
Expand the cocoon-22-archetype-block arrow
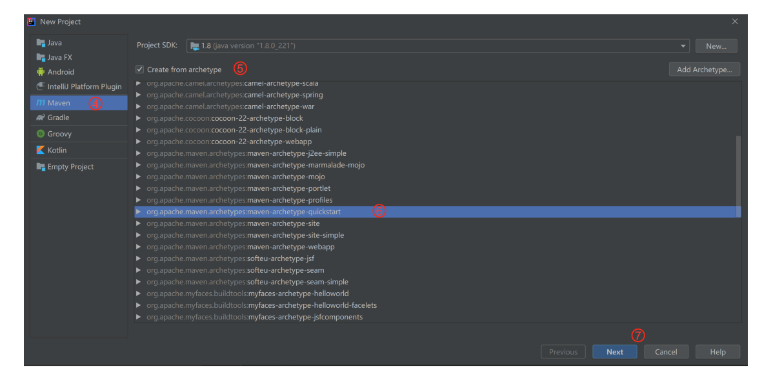pyautogui.click(x=139, y=118)
